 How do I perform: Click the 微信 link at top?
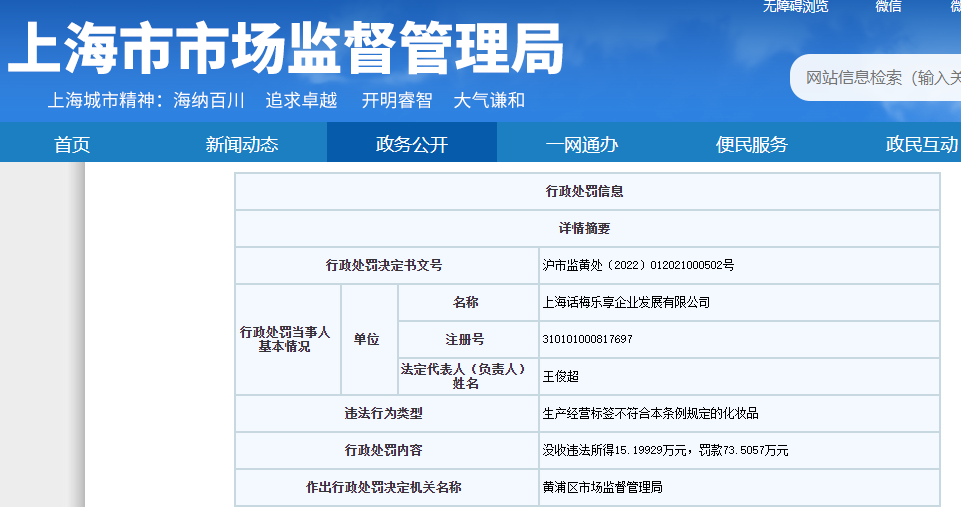889,6
